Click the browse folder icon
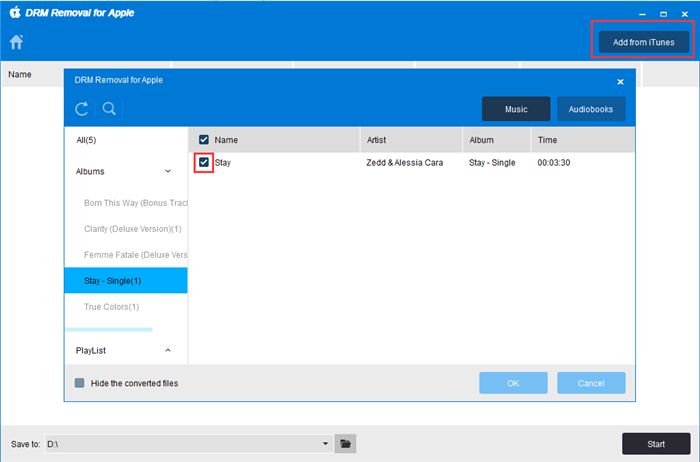The image size is (700, 462). (346, 443)
